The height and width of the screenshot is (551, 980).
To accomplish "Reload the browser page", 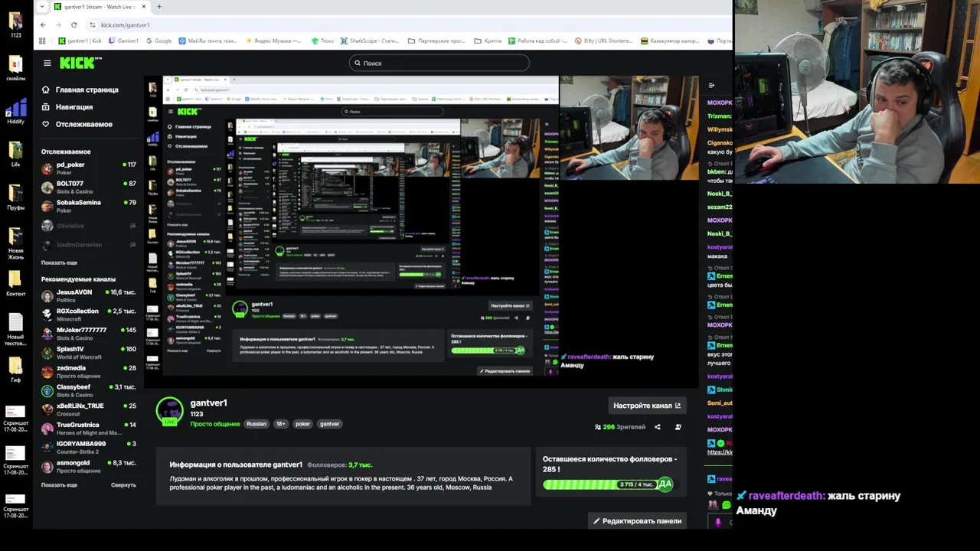I will (73, 24).
